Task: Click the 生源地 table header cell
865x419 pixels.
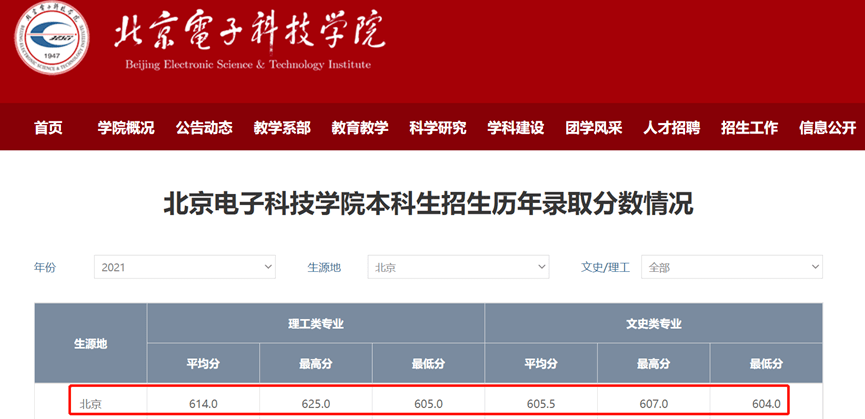Action: [x=90, y=343]
